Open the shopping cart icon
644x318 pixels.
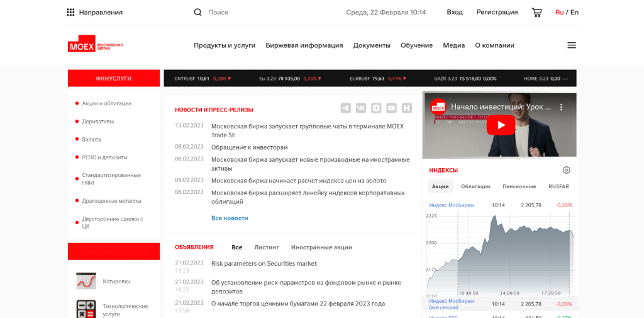coord(536,12)
